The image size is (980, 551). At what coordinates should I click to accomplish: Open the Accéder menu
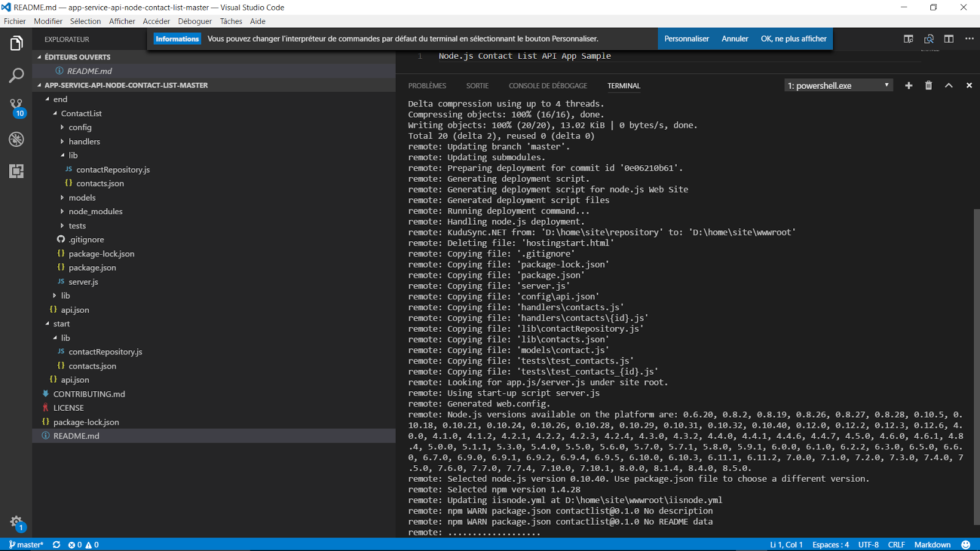click(156, 21)
